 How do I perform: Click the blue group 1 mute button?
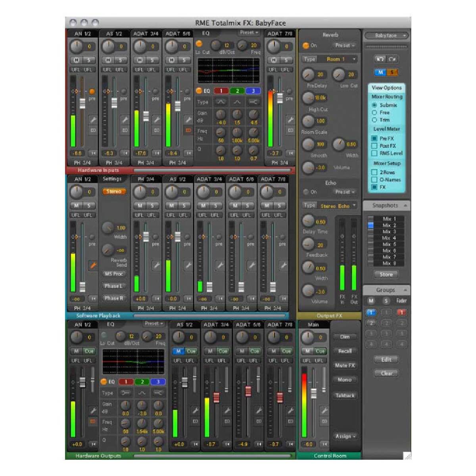(371, 312)
